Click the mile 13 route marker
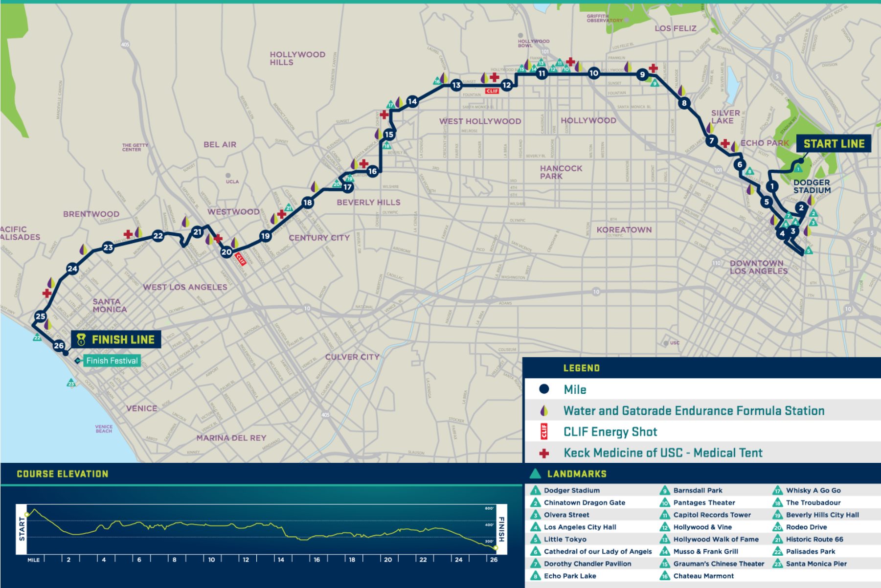881x588 pixels. pos(456,85)
